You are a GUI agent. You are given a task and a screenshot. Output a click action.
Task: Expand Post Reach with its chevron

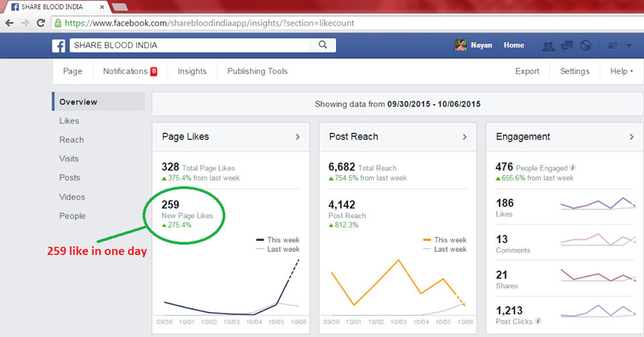point(464,137)
